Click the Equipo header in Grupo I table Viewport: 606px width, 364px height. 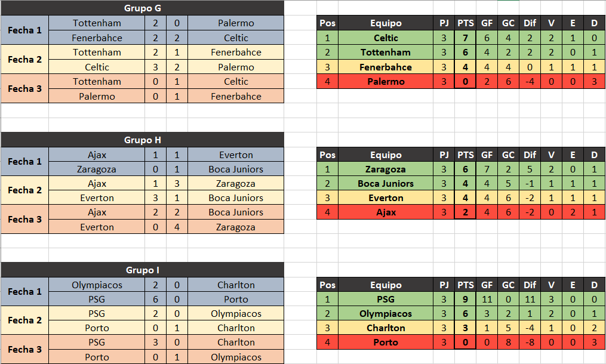tap(386, 285)
